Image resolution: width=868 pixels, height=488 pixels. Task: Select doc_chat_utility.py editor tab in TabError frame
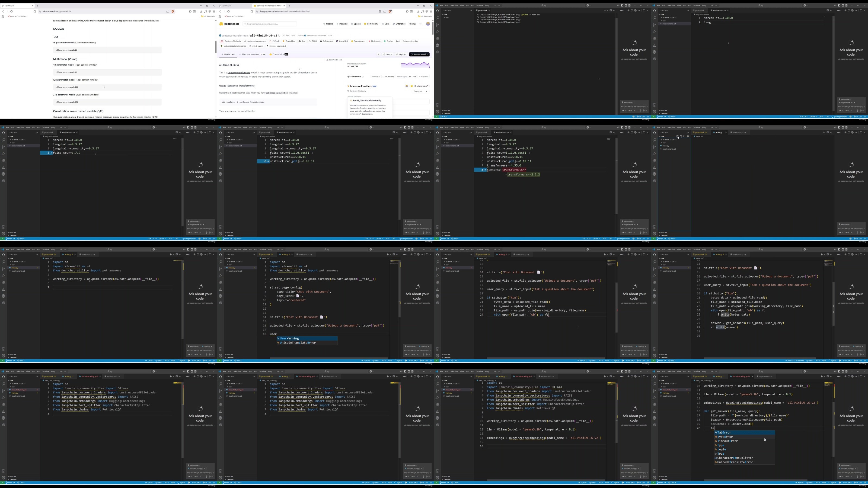(741, 377)
